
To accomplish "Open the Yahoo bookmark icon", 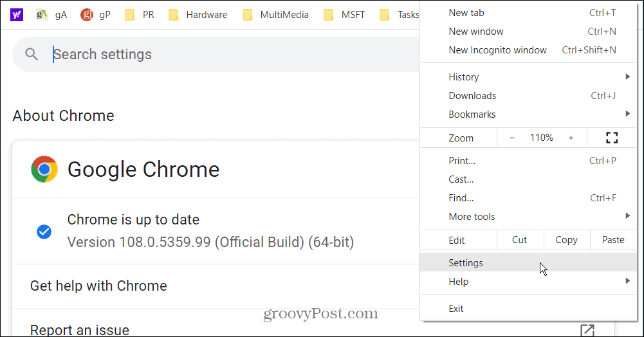I will (x=17, y=15).
